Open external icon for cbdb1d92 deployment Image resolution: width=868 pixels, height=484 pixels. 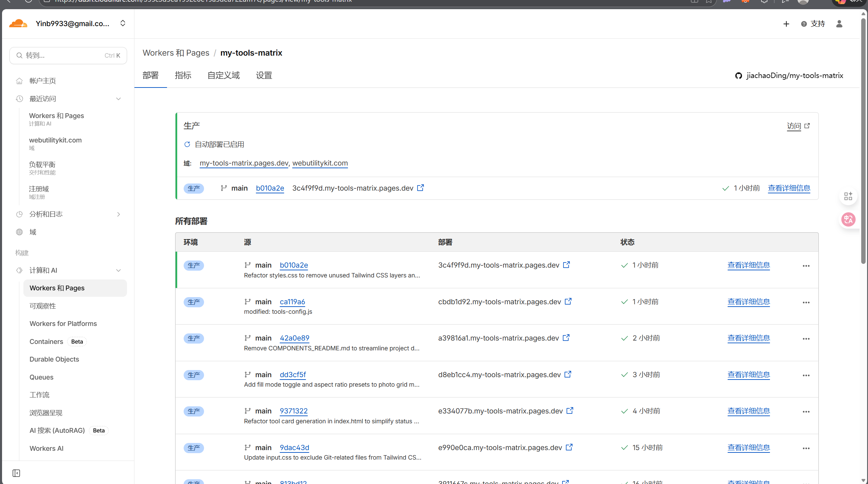point(568,301)
